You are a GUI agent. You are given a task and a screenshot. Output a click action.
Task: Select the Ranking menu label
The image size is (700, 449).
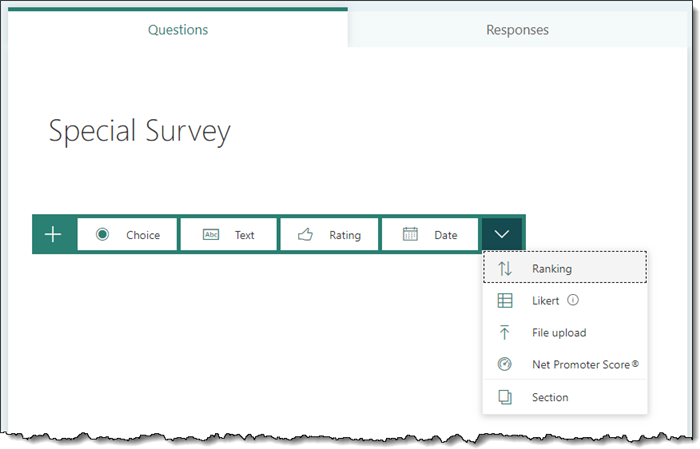552,268
